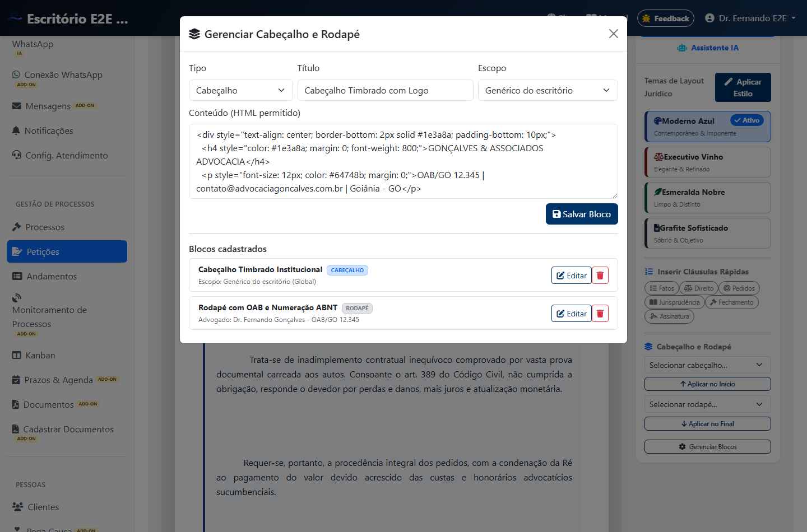Edit the Cabeçalho Timbrado Institucional block
The width and height of the screenshot is (807, 532).
pyautogui.click(x=571, y=276)
